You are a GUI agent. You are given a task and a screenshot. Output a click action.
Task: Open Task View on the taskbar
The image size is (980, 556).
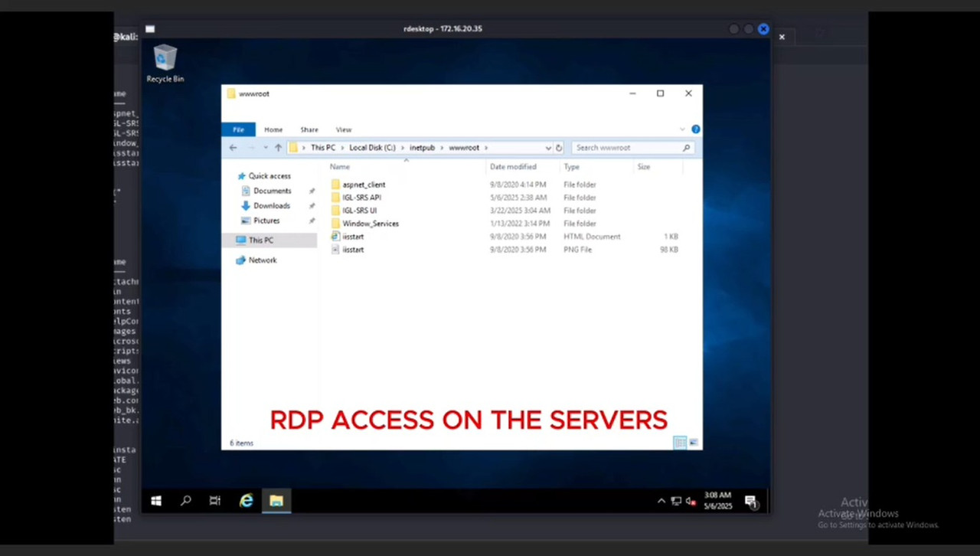[215, 501]
